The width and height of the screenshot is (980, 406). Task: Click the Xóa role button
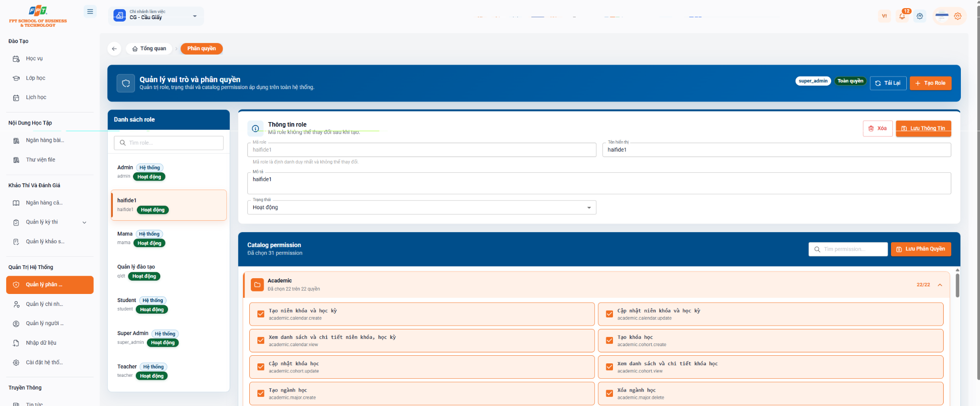point(878,128)
